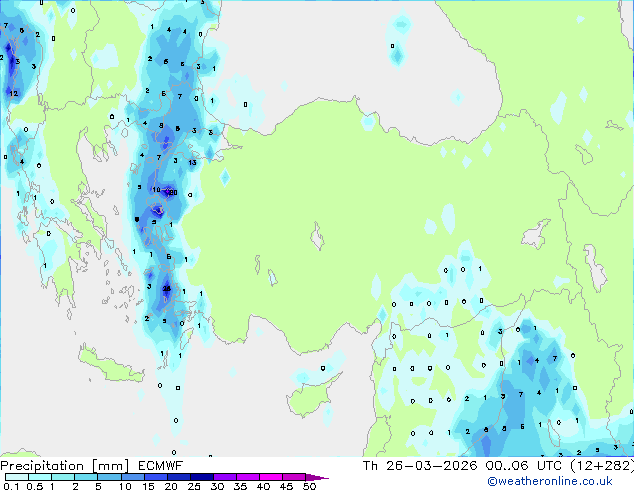Click the legend label '0.1'

11,486
